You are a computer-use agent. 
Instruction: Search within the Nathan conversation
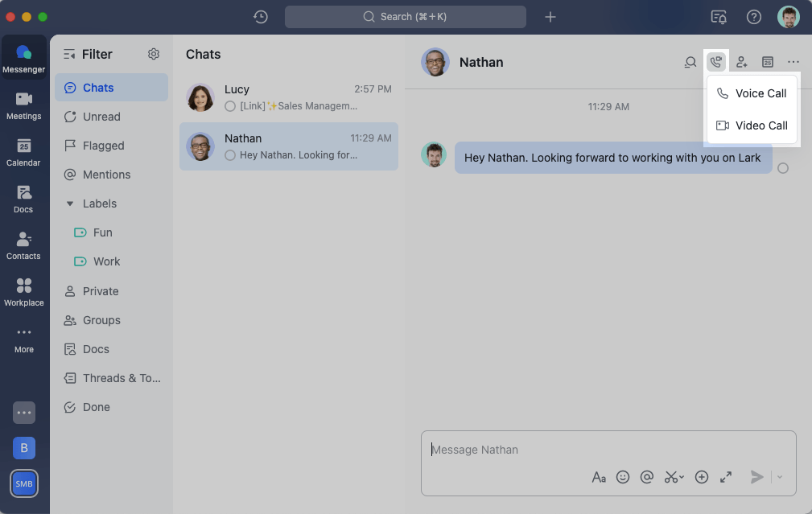690,62
